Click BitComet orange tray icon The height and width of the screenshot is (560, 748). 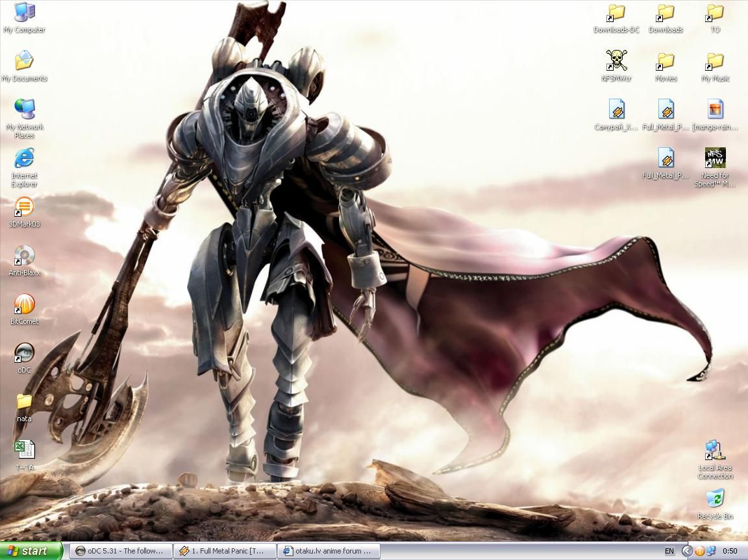pyautogui.click(x=699, y=552)
